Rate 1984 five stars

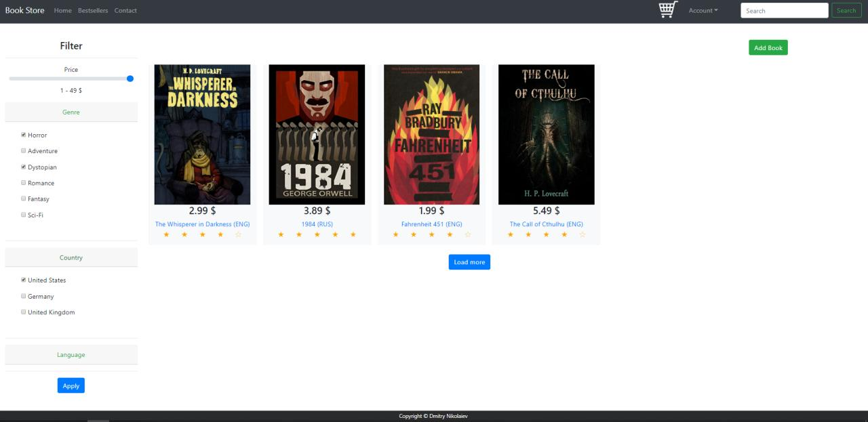[352, 234]
